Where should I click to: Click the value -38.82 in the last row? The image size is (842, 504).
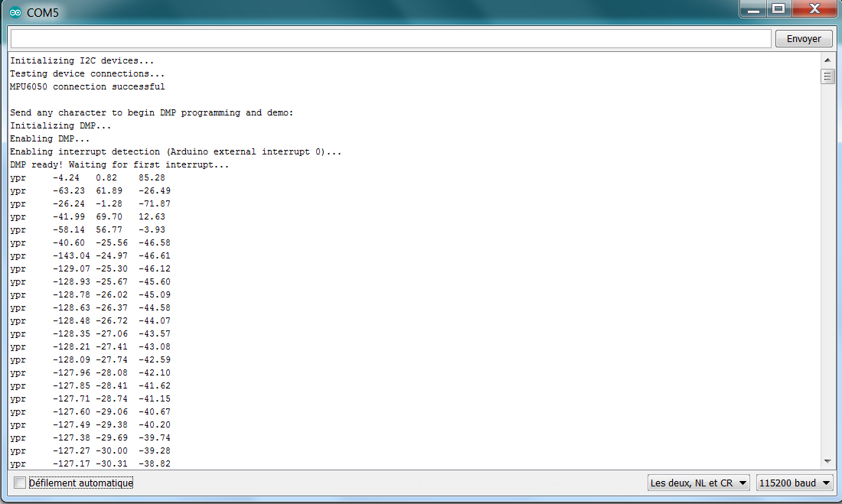155,463
